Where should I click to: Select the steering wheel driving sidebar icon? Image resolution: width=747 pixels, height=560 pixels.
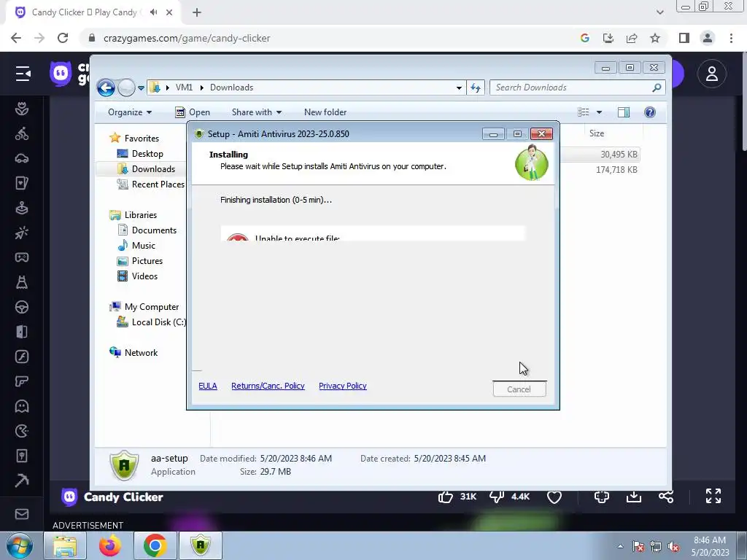coord(21,307)
